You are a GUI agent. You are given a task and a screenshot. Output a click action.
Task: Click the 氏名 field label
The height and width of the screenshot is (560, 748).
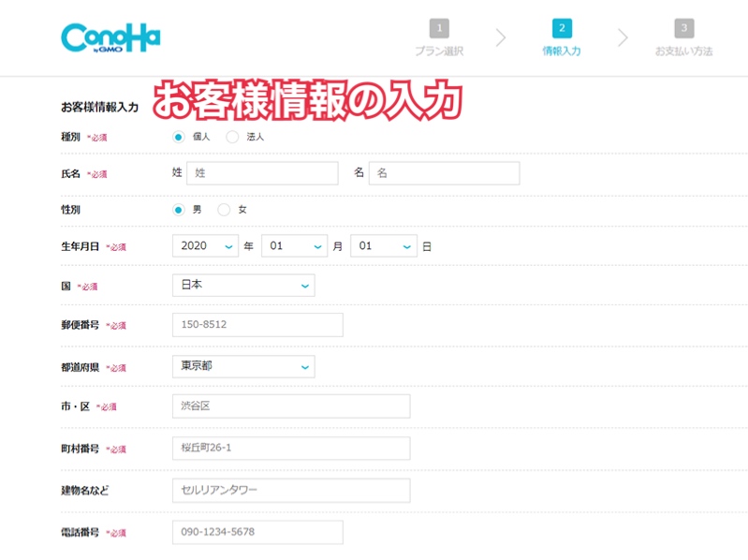point(70,173)
